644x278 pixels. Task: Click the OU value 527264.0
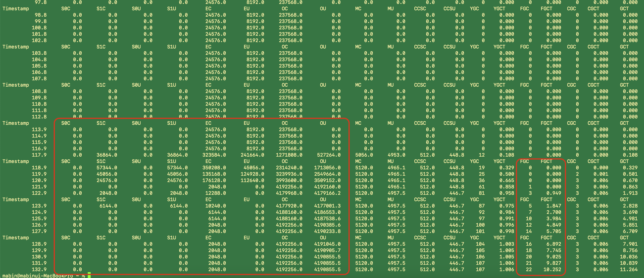coord(329,155)
